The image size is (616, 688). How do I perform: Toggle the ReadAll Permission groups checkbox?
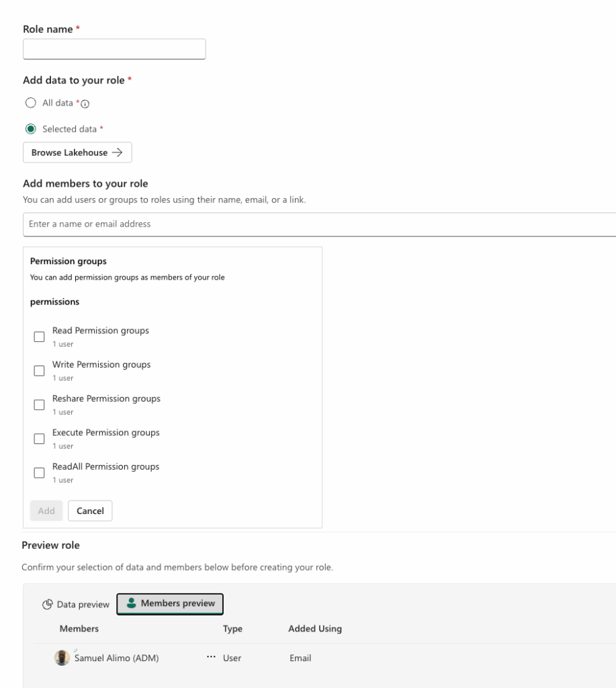pos(39,472)
